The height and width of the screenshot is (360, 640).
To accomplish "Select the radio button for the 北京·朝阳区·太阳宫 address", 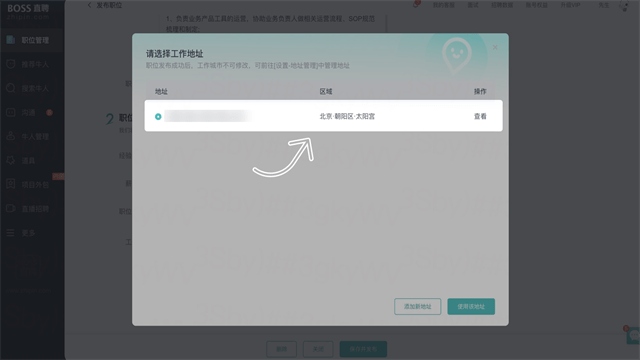I will tap(158, 117).
